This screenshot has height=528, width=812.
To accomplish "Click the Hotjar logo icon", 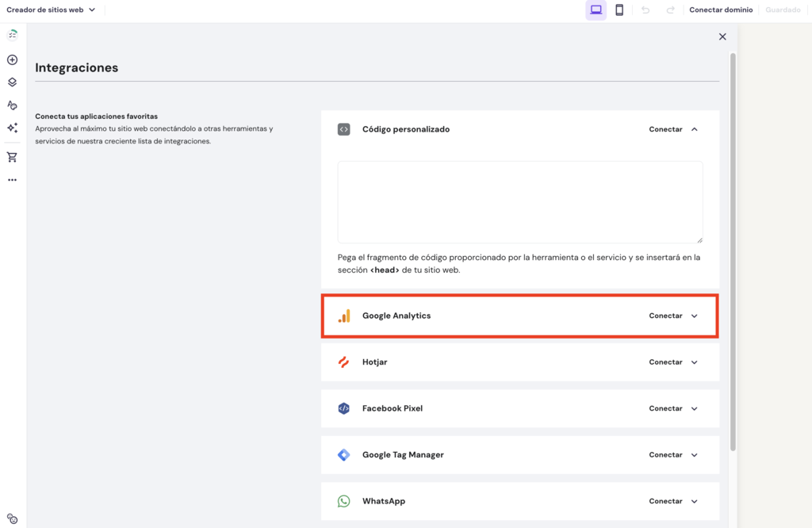I will (x=343, y=362).
